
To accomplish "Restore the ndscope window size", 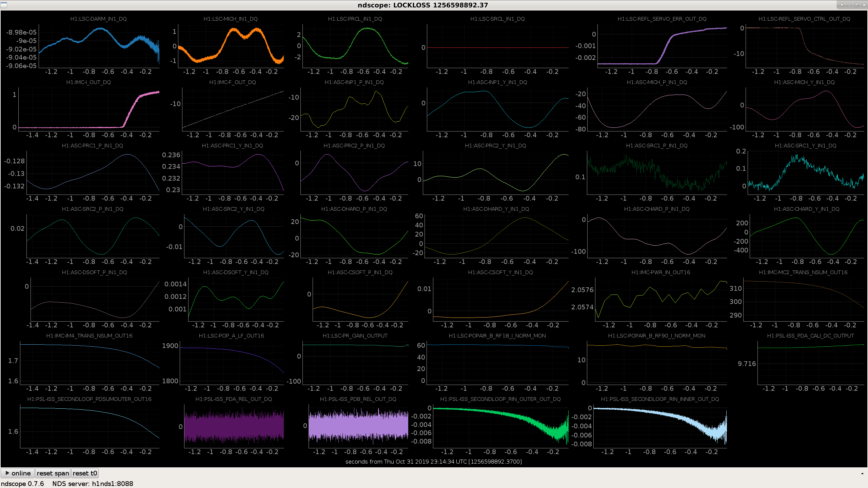I will (x=857, y=5).
